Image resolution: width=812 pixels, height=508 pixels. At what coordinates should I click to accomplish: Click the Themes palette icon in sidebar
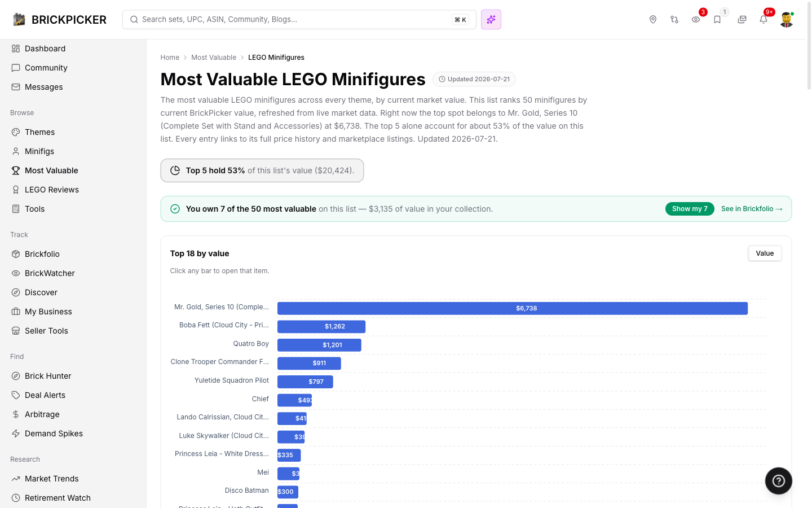pos(16,132)
